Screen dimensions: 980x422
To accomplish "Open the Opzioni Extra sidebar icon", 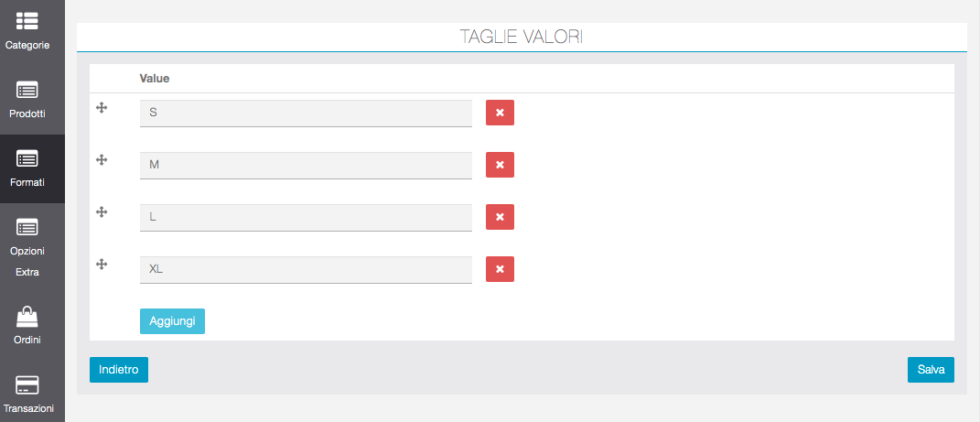I will coord(27,227).
